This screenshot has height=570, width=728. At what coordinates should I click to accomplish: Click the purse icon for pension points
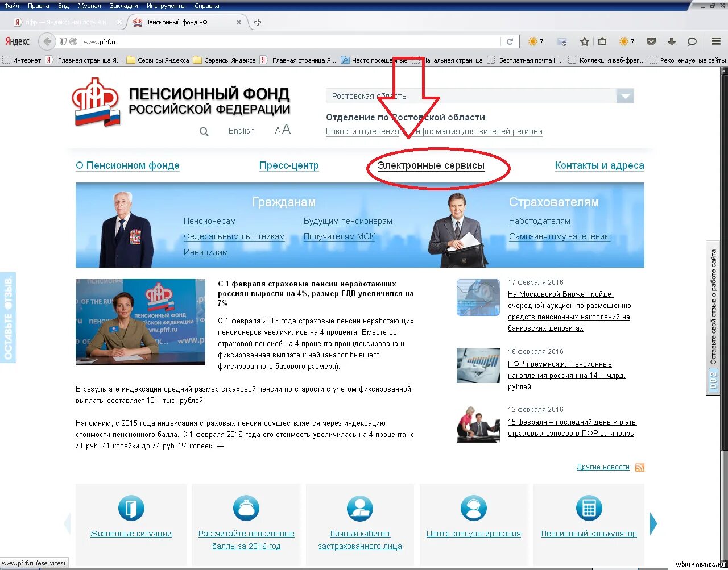tap(246, 508)
